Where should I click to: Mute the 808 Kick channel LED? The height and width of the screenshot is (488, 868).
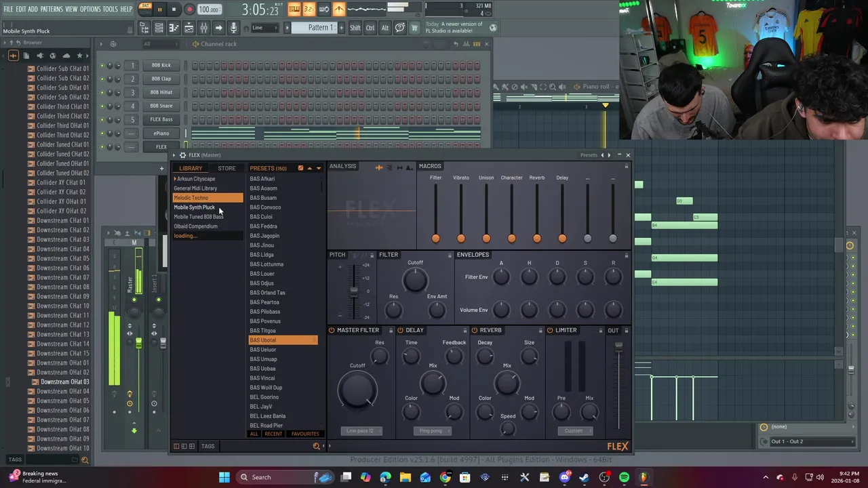tap(102, 65)
